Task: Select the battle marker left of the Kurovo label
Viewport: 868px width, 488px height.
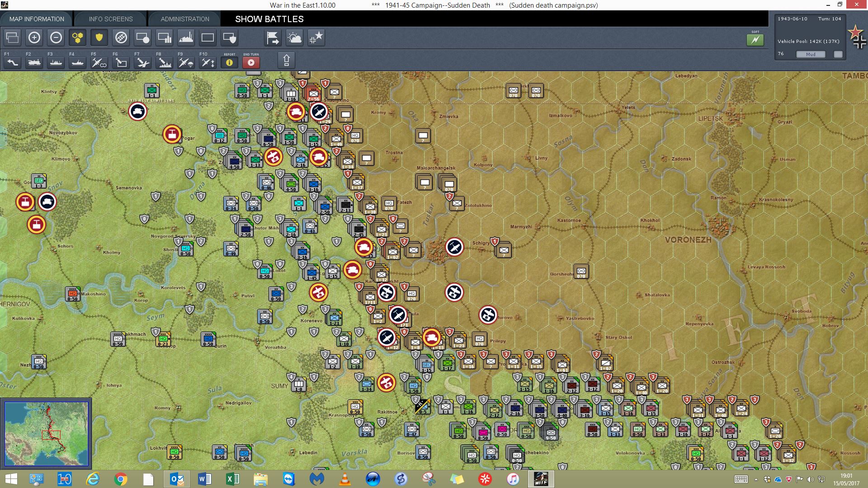Action: [x=488, y=315]
